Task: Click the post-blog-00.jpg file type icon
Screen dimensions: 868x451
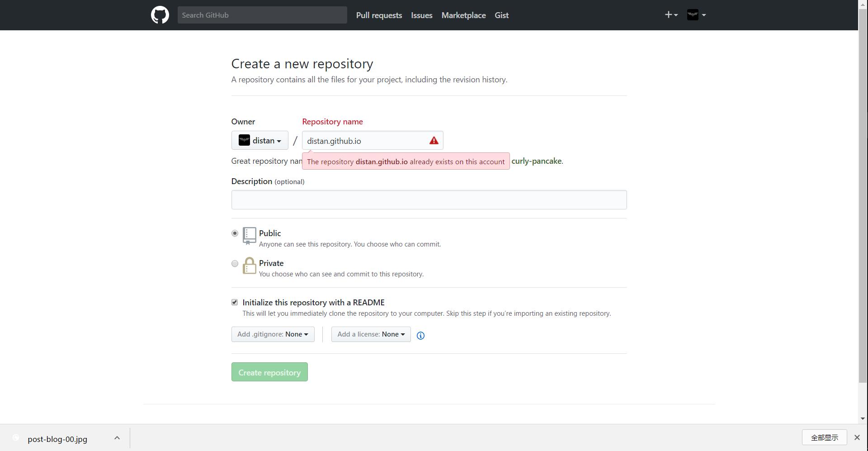Action: point(15,437)
